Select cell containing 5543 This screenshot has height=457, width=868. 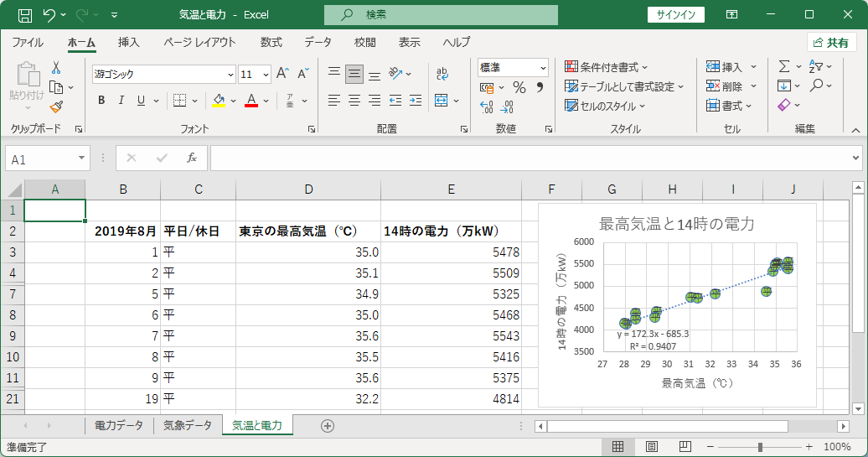(x=451, y=336)
